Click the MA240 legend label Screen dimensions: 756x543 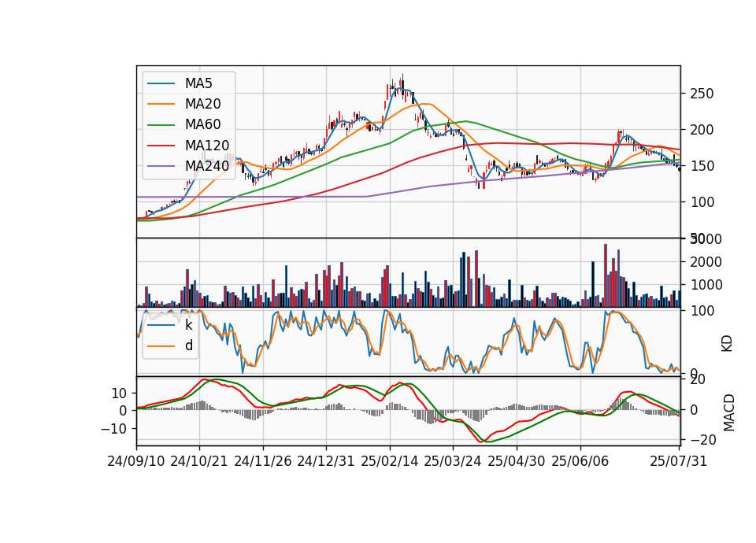coord(207,166)
